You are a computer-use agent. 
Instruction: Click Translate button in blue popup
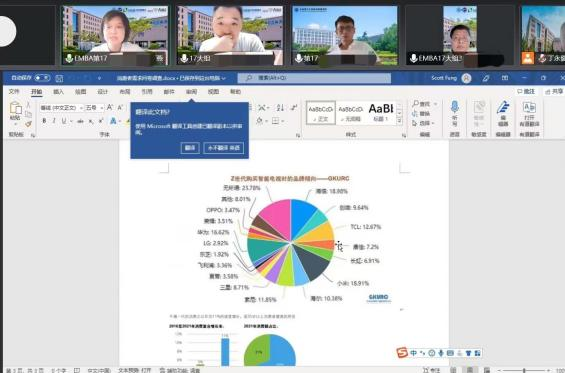click(190, 148)
